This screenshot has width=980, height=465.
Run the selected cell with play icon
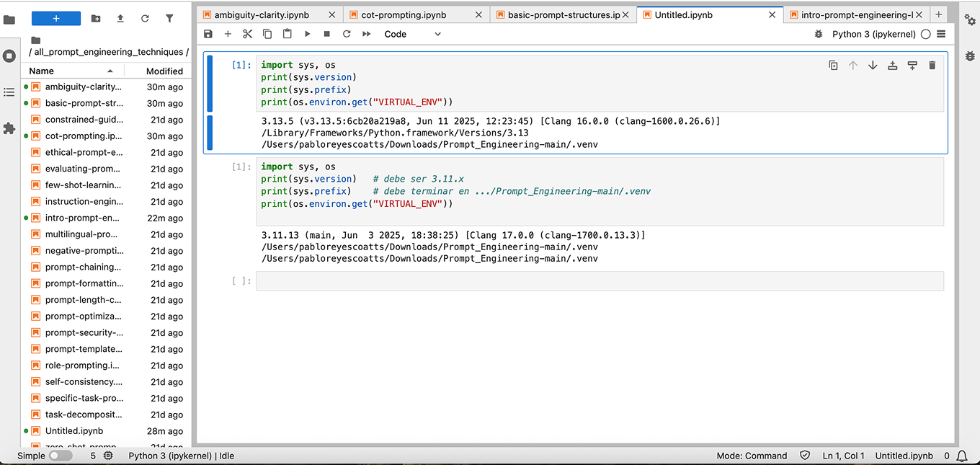coord(307,34)
